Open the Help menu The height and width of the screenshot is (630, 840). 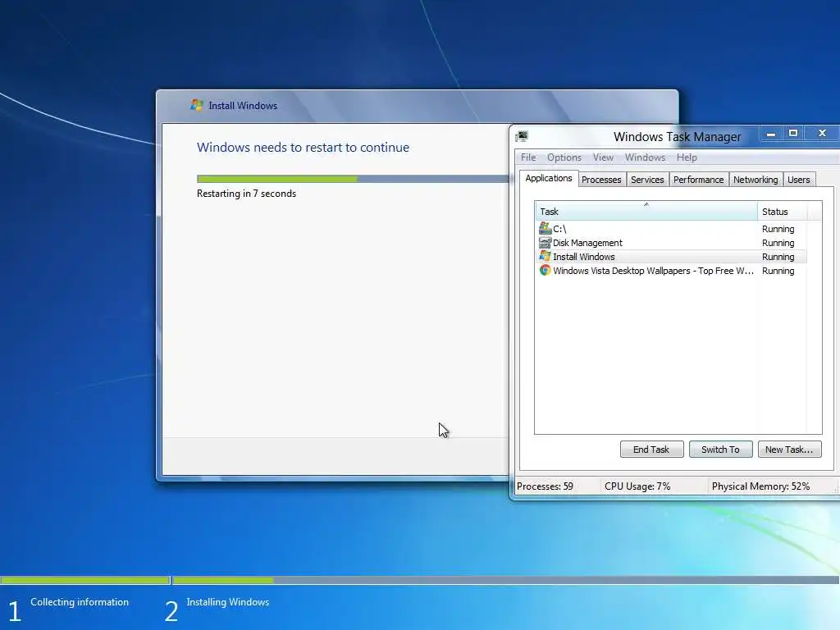[x=687, y=157]
